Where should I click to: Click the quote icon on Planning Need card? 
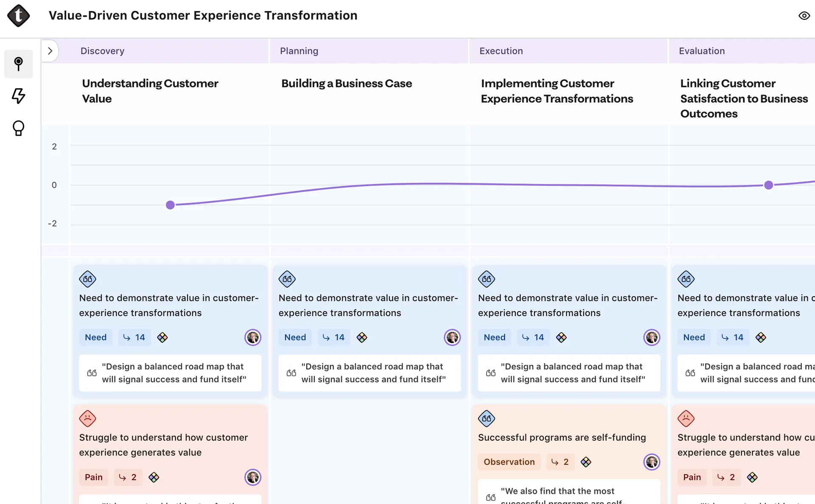[287, 279]
